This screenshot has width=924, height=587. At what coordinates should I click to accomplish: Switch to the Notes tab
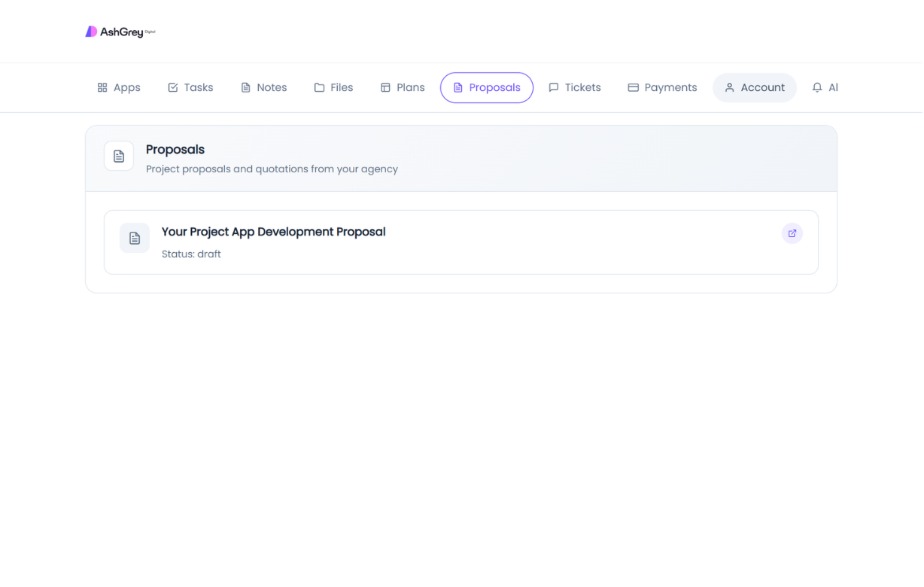tap(264, 88)
